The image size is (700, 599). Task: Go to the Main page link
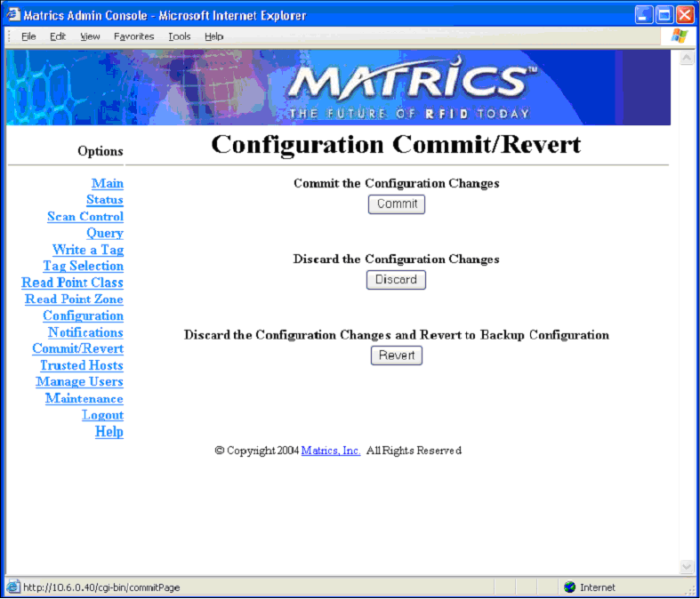(108, 183)
